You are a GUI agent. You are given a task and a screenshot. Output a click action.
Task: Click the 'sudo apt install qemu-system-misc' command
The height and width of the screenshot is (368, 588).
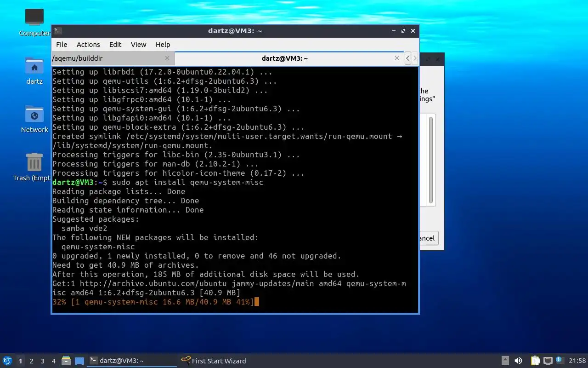tap(187, 182)
